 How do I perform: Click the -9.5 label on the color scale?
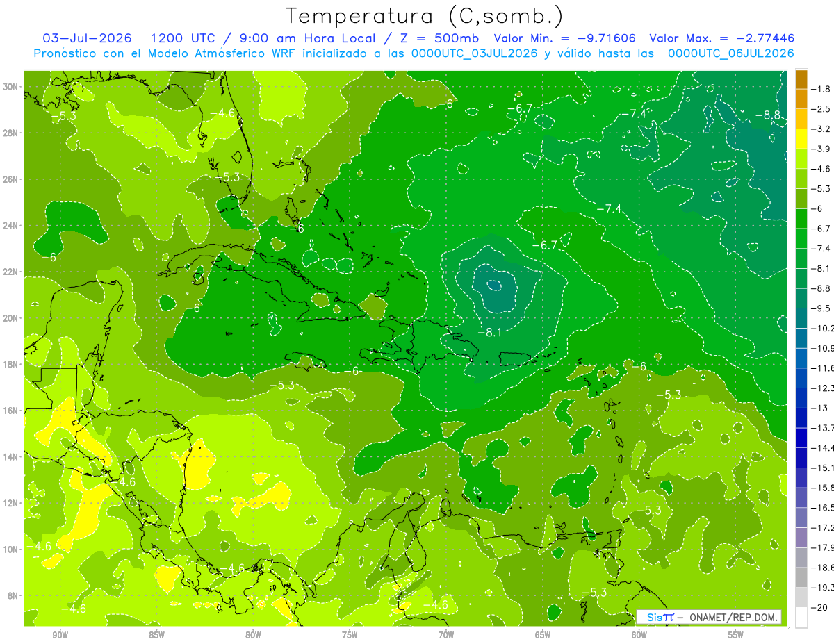[x=821, y=308]
